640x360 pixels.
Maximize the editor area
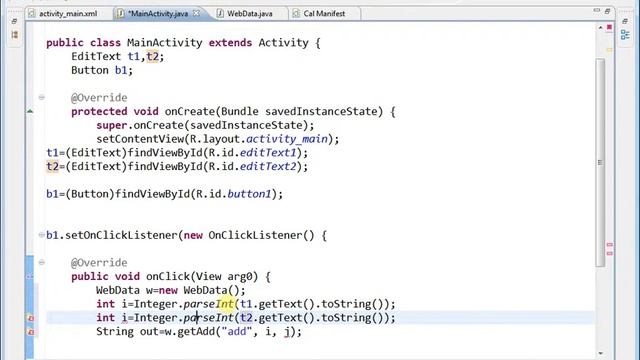click(x=607, y=11)
